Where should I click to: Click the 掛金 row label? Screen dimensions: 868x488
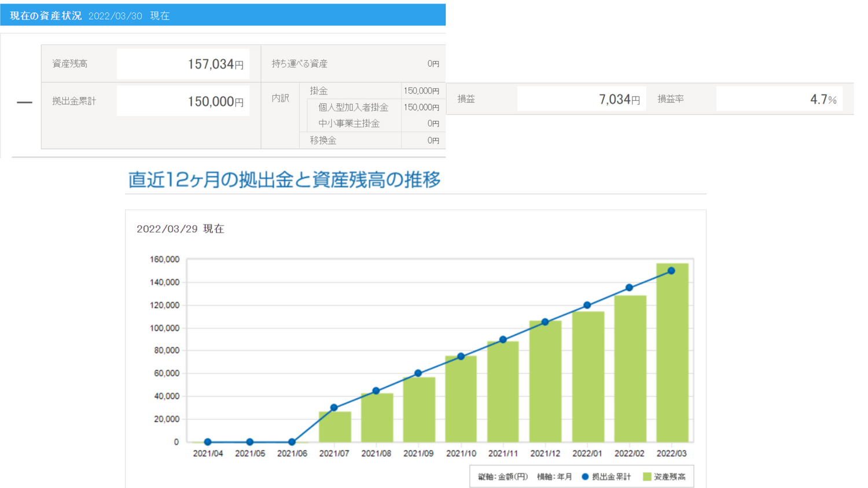click(319, 91)
